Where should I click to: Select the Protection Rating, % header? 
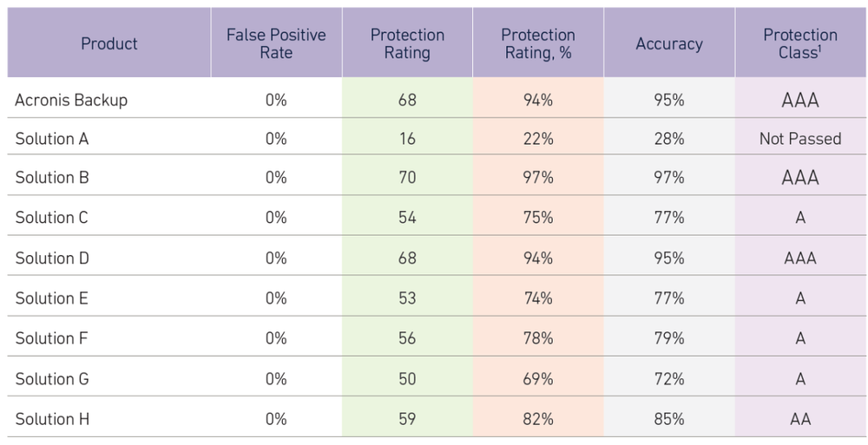pos(538,43)
